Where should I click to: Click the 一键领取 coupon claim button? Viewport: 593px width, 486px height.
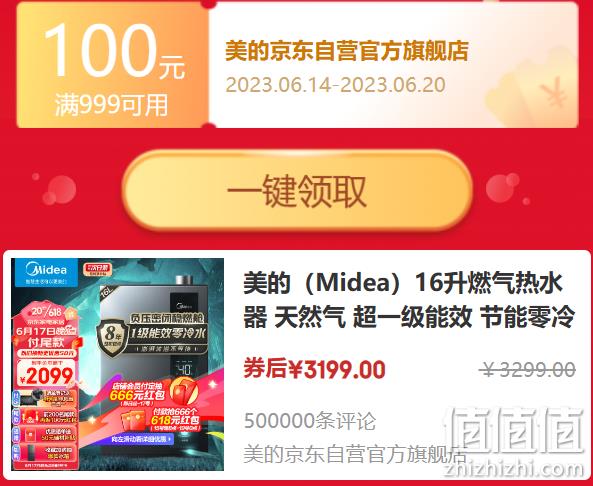click(297, 190)
